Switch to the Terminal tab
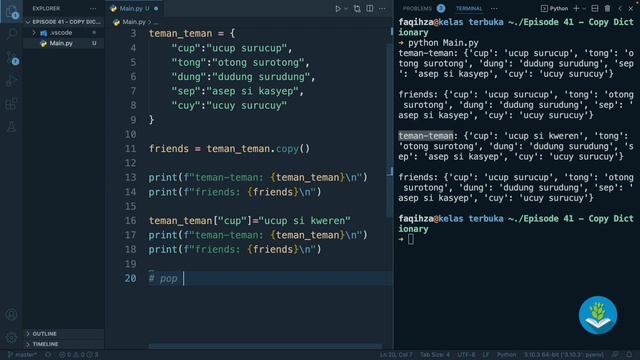Image resolution: width=640 pixels, height=360 pixels. coord(469,9)
